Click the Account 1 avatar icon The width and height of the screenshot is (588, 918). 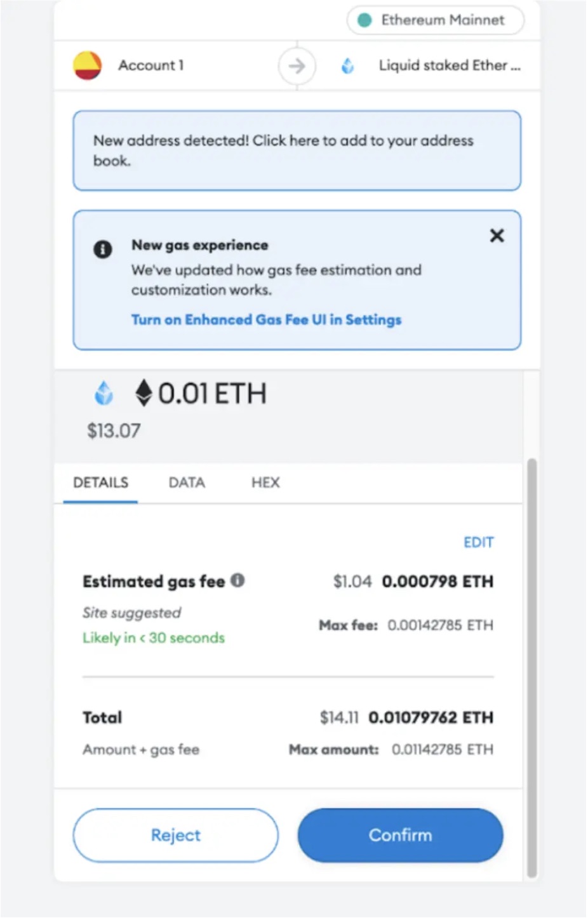(x=88, y=65)
